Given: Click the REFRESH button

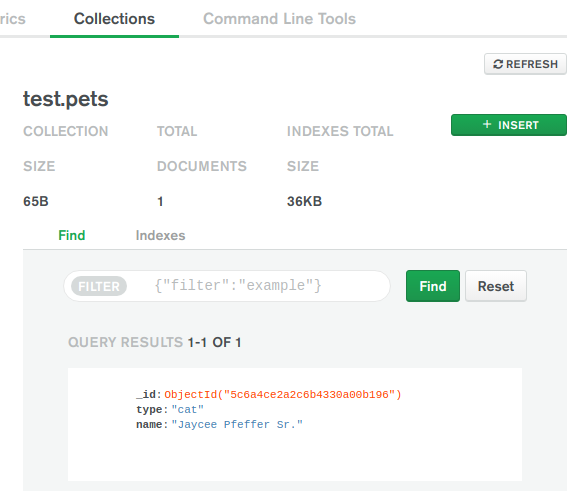Looking at the screenshot, I should point(525,64).
